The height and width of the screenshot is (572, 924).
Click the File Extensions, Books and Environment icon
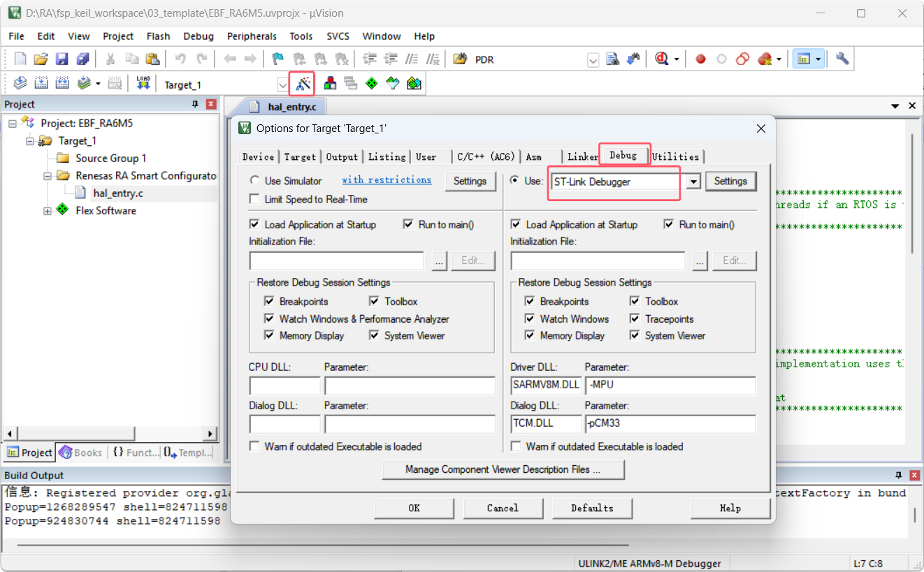coord(330,84)
